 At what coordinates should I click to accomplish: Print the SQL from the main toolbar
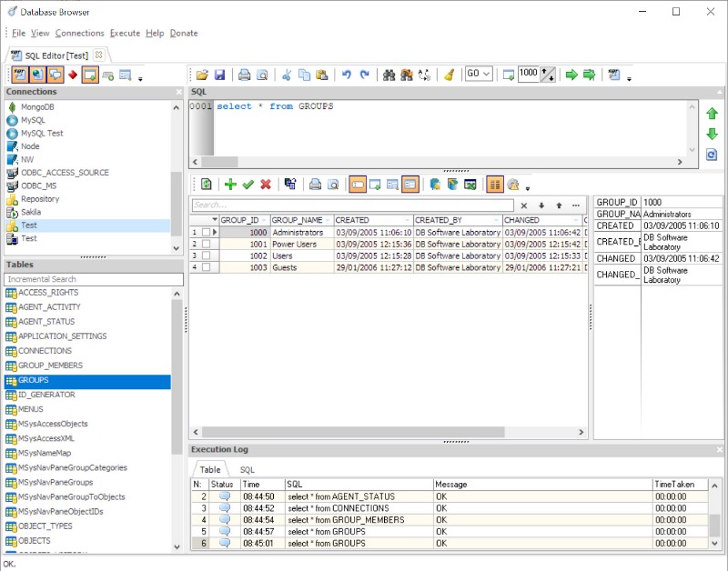click(244, 75)
